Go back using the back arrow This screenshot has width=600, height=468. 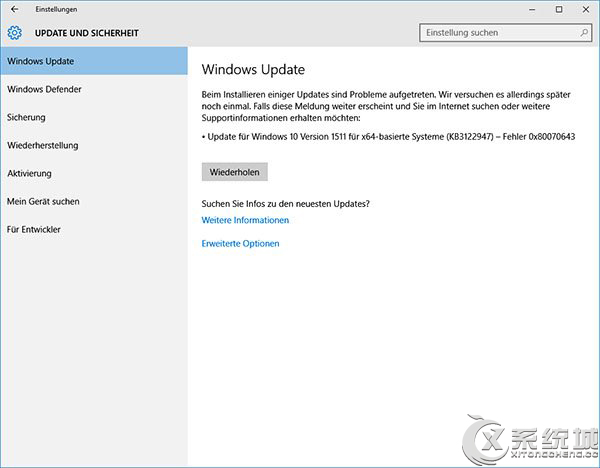(x=15, y=9)
